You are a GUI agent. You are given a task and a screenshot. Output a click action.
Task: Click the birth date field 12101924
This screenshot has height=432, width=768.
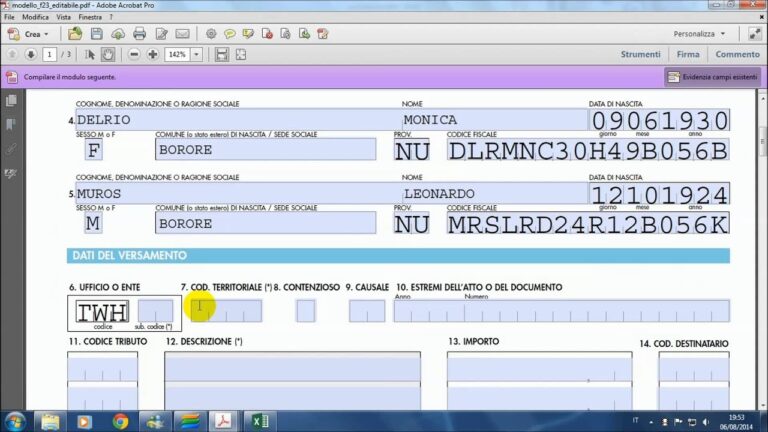click(659, 194)
